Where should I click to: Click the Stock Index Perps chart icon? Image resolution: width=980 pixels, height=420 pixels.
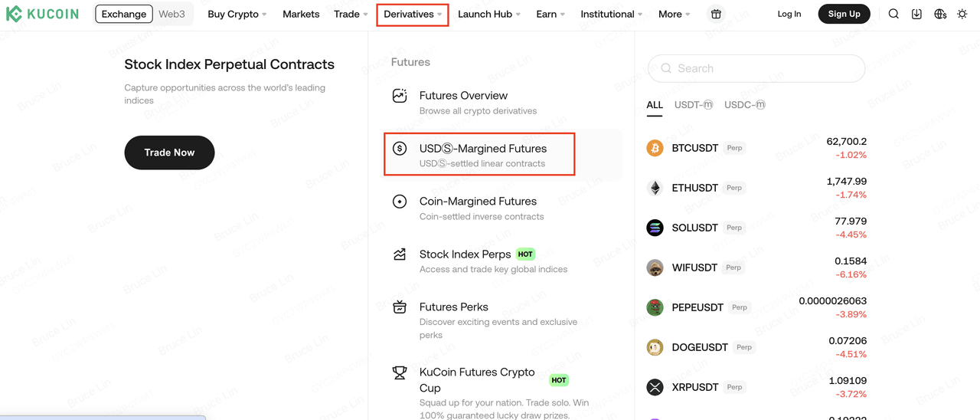click(x=400, y=254)
